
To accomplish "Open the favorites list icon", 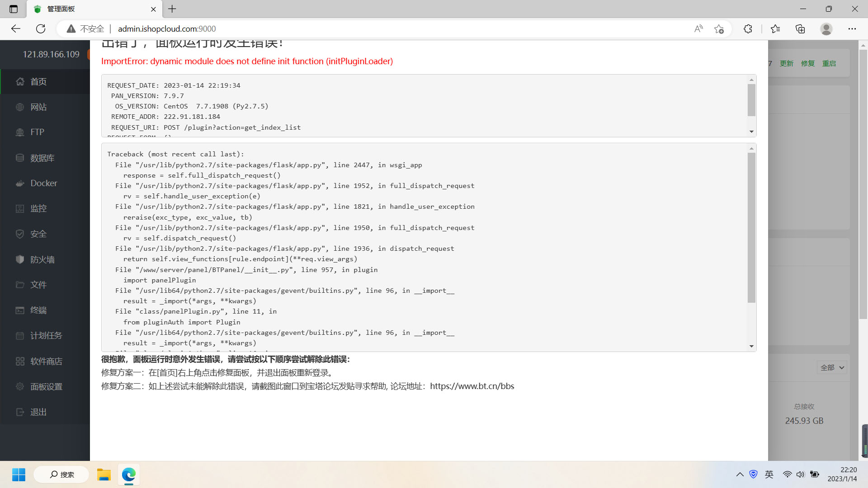I will (775, 28).
